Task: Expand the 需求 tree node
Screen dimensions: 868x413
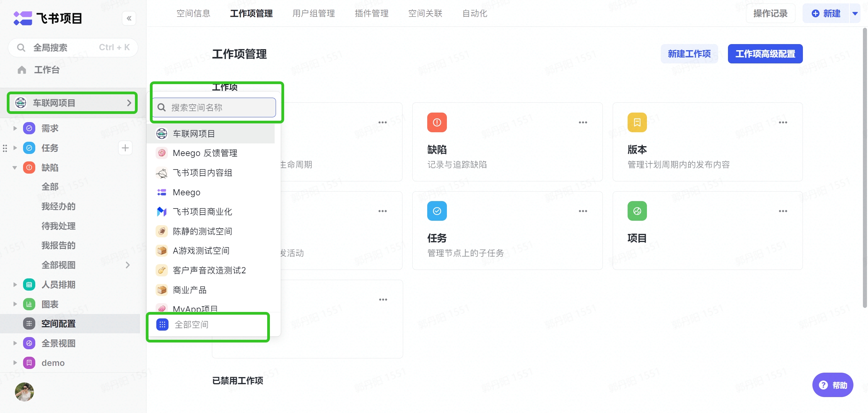Action: point(15,128)
